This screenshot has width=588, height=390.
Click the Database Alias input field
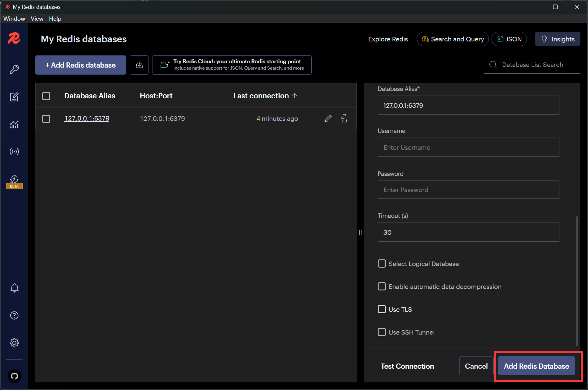pyautogui.click(x=468, y=105)
